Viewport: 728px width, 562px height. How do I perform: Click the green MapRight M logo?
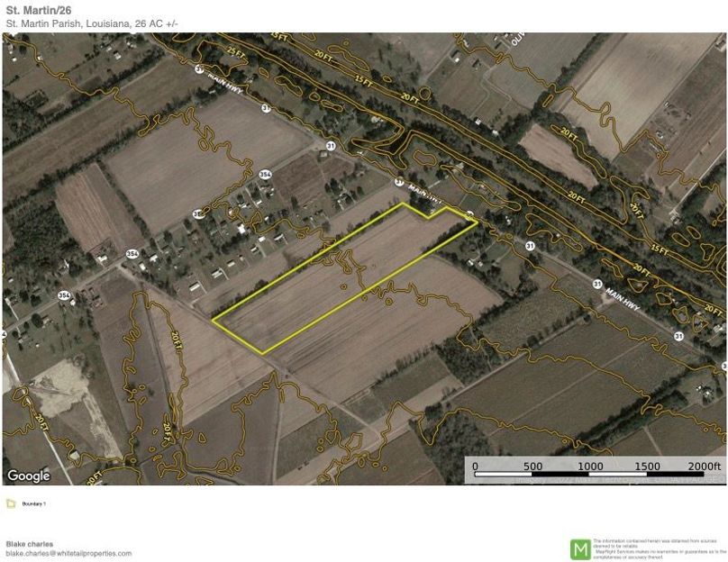[583, 546]
